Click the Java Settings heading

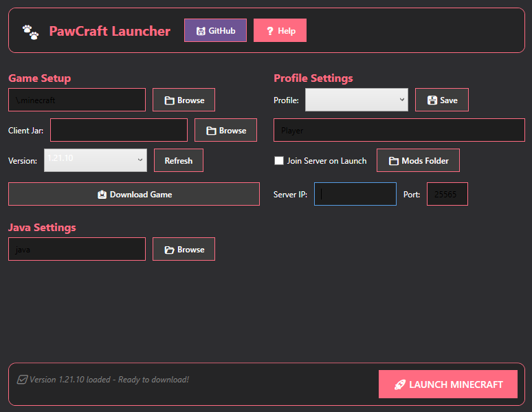(42, 227)
